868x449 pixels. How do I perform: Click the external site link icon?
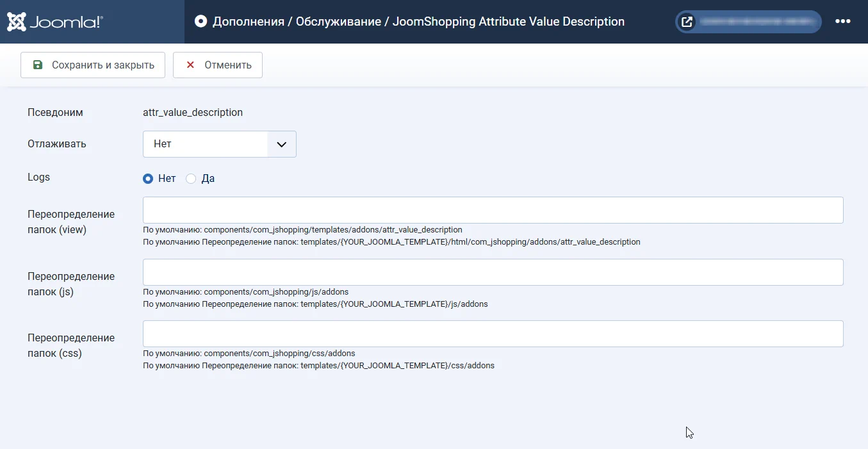click(x=687, y=22)
